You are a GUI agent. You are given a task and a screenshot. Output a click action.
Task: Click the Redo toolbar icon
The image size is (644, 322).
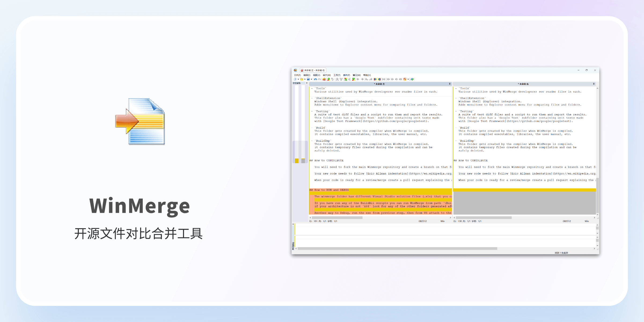point(319,79)
